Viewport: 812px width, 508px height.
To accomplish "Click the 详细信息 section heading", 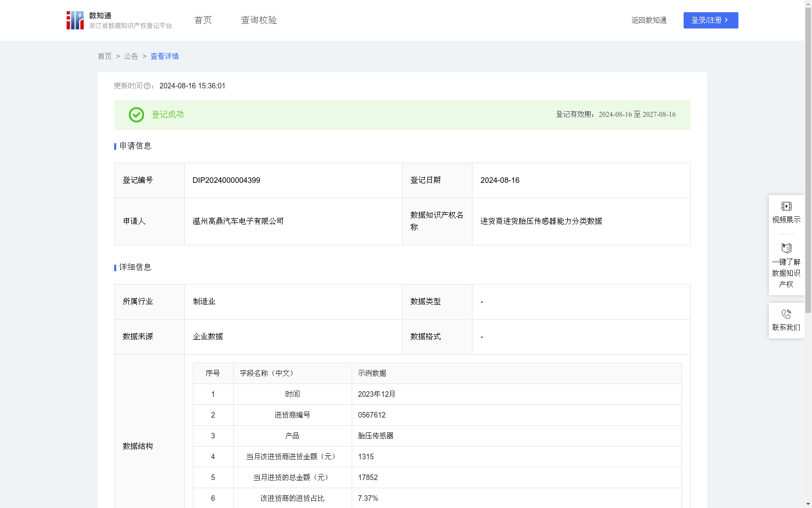I will 135,268.
